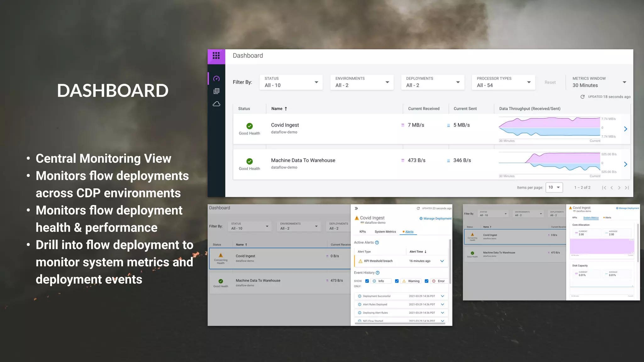Open the catalog list icon in sidebar

(x=216, y=91)
